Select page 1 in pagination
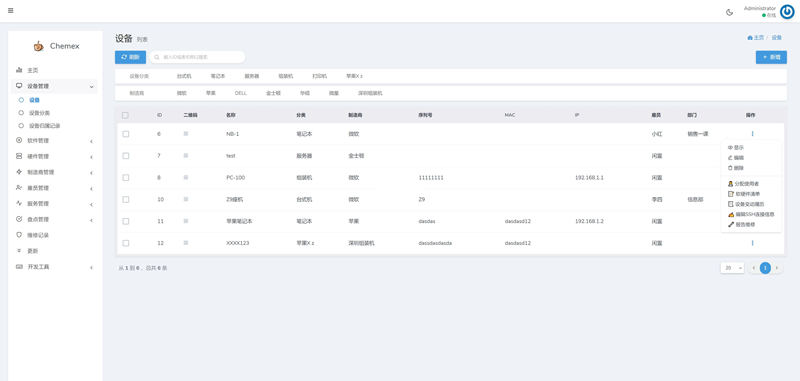Screen dimensions: 800x381 click(x=765, y=268)
